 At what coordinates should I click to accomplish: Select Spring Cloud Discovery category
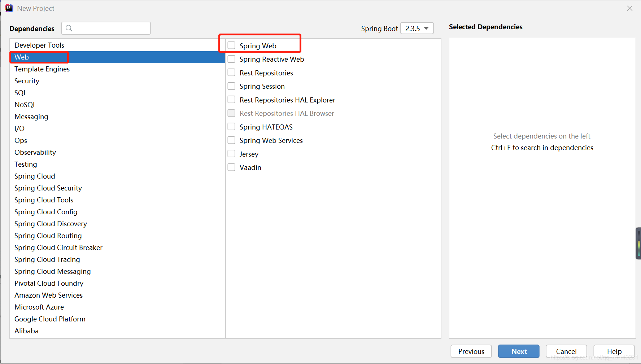[x=117, y=224]
